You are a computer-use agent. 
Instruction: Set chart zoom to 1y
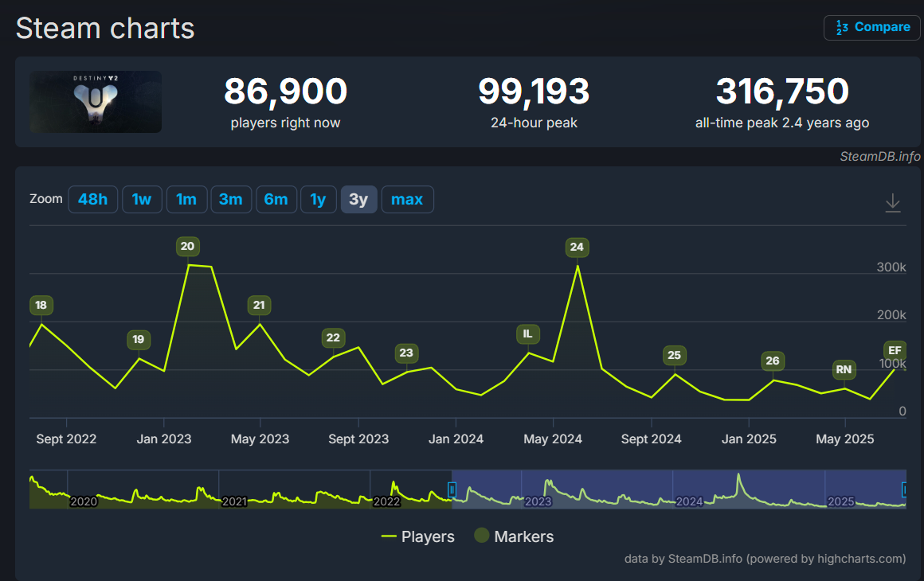(x=318, y=200)
